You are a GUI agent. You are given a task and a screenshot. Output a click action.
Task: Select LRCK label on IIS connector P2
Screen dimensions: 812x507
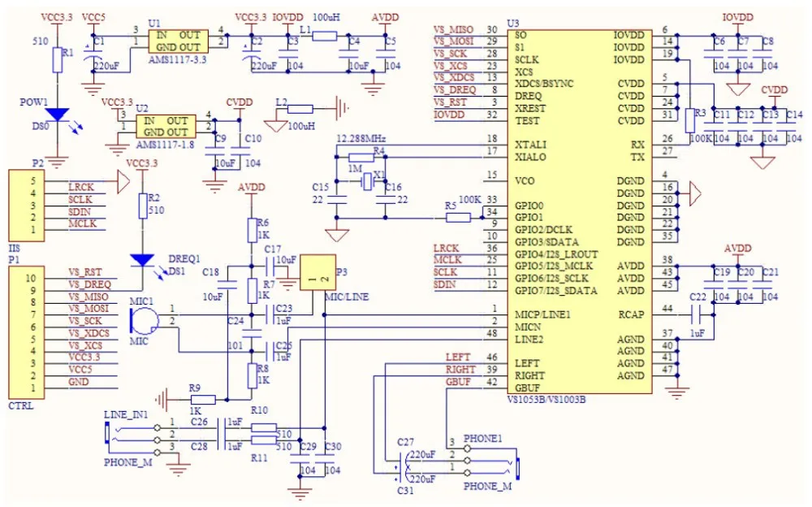point(81,187)
